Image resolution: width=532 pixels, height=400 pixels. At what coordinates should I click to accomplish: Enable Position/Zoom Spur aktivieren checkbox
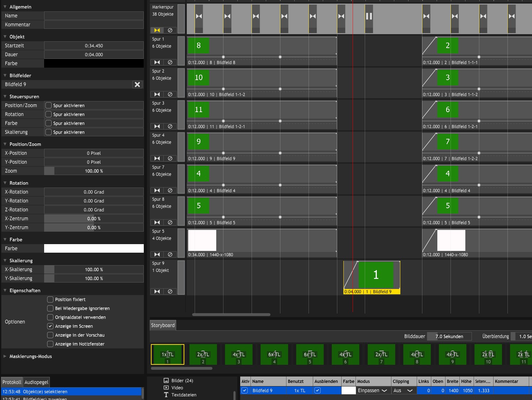pyautogui.click(x=49, y=105)
